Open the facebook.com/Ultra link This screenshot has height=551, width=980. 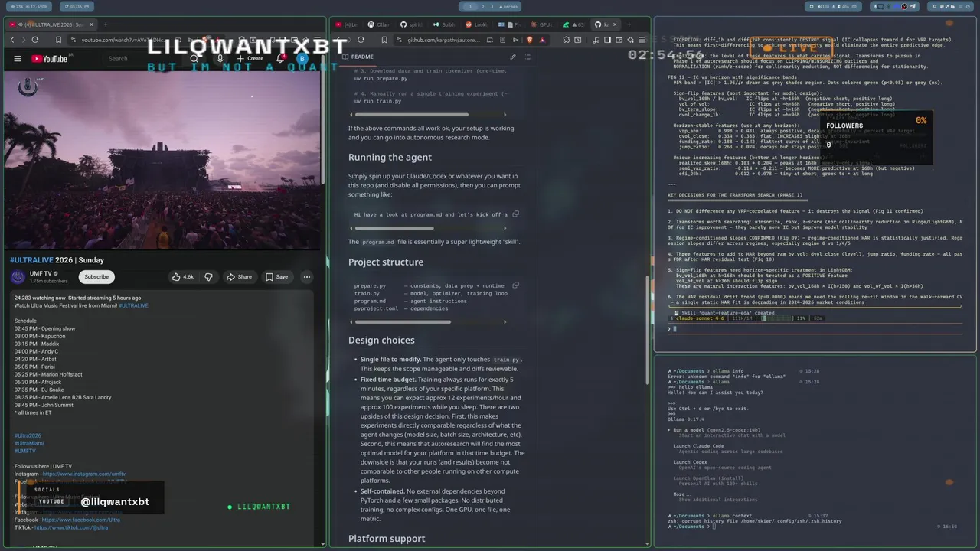tap(80, 520)
